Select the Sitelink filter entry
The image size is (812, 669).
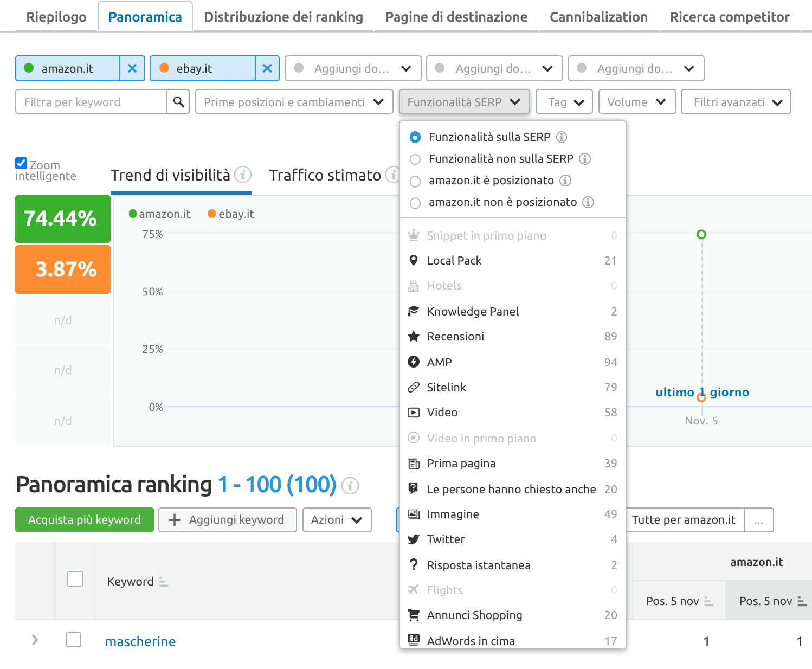[513, 387]
